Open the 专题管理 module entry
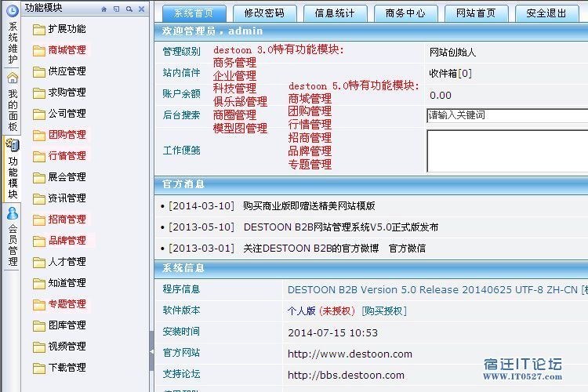Image resolution: width=588 pixels, height=392 pixels. (67, 304)
